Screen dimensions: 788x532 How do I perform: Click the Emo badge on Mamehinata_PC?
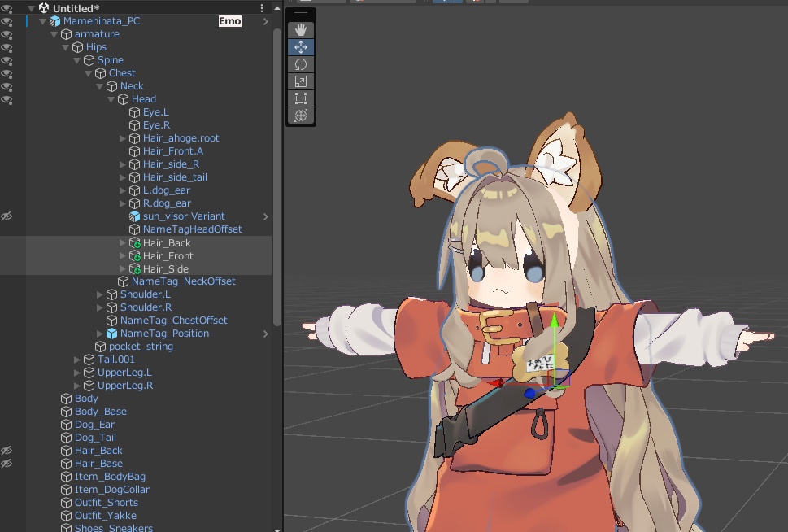(229, 21)
